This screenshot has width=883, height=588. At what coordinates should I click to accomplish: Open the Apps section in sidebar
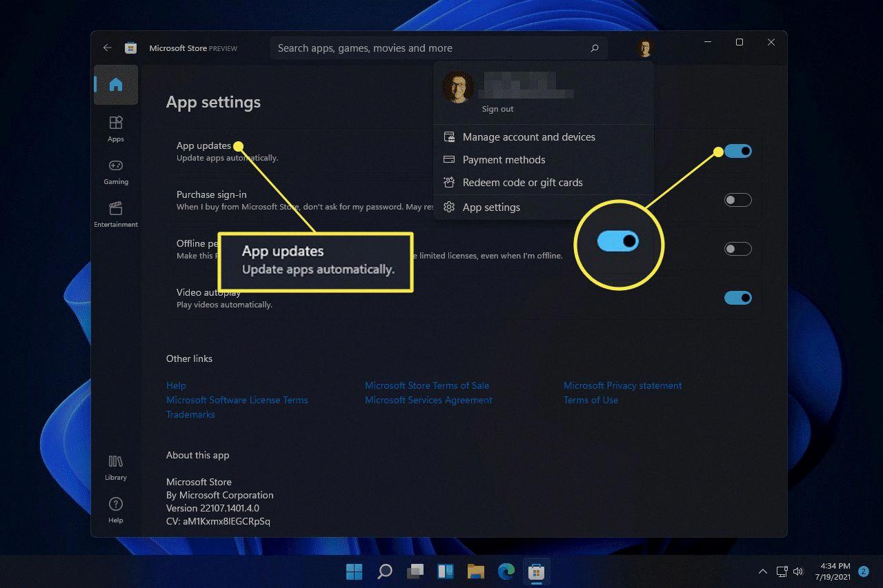point(116,128)
